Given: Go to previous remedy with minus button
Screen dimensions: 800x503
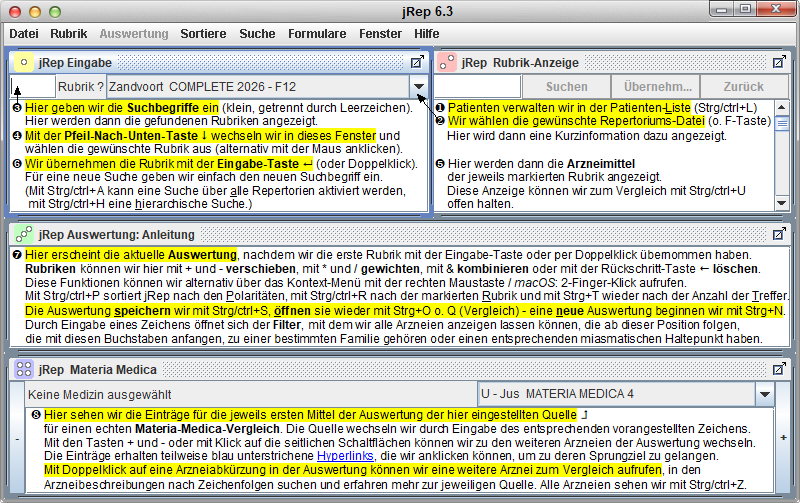Looking at the screenshot, I should click(x=16, y=438).
